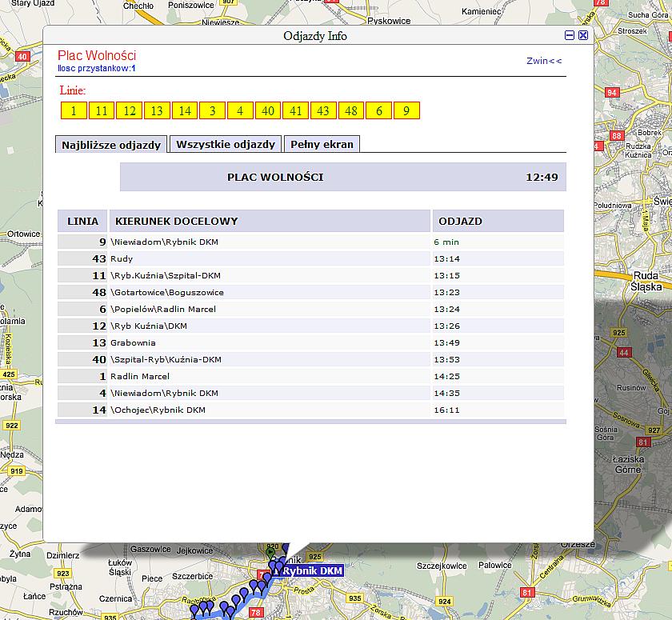Click Łaziska Górne label on map
Viewport: 672px width, 620px height.
pyautogui.click(x=628, y=465)
